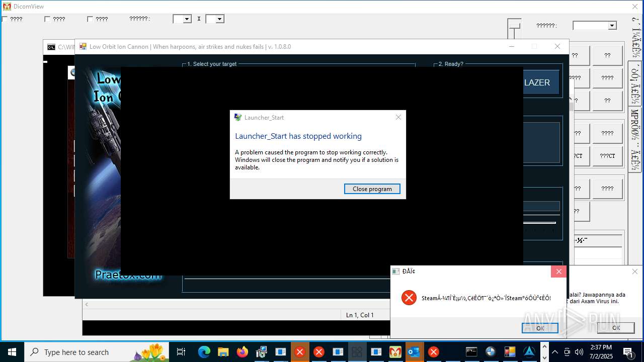Open the volume control tray icon
This screenshot has height=362, width=644.
pos(579,352)
